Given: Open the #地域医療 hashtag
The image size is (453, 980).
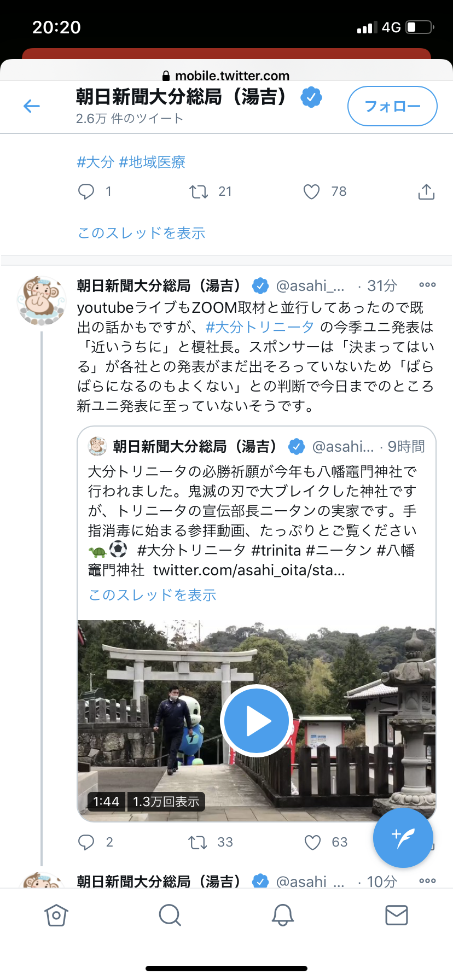Looking at the screenshot, I should click(x=152, y=162).
